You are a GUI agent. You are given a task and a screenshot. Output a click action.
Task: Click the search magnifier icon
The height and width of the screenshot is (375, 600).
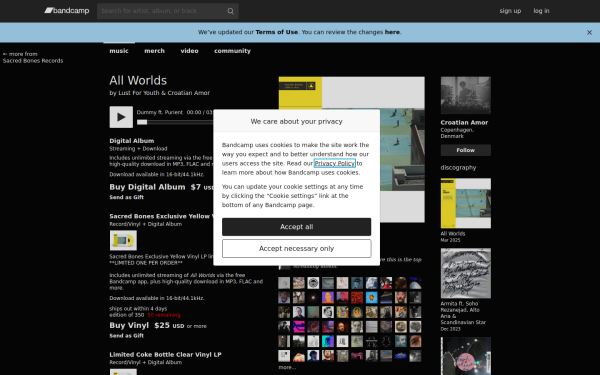click(x=230, y=11)
